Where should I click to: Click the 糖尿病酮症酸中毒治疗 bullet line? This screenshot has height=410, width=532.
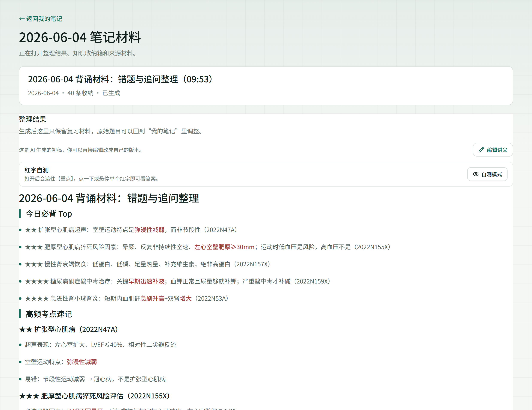(x=178, y=281)
